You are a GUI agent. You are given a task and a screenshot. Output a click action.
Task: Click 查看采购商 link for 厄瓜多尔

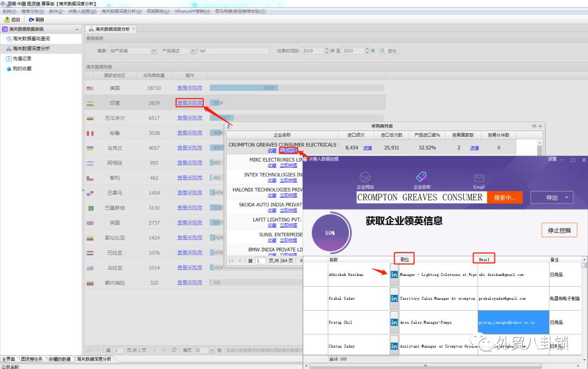(190, 118)
